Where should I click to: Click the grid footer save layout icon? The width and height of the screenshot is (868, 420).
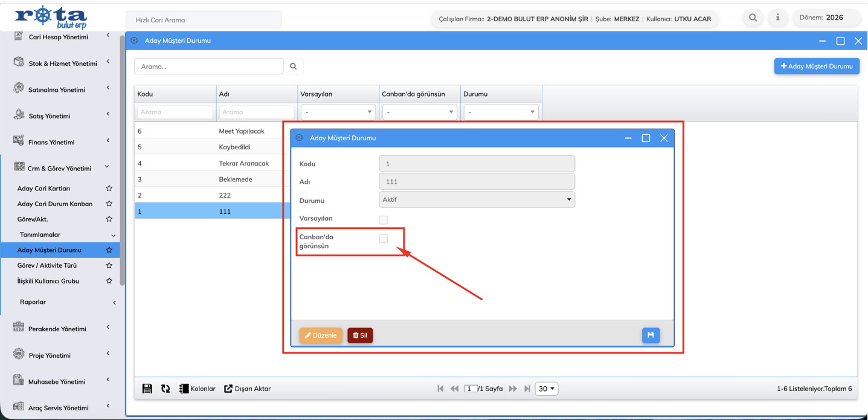click(x=147, y=389)
